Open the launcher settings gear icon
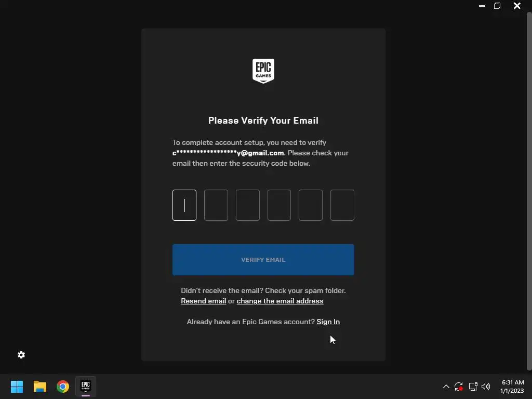This screenshot has height=399, width=532. [21, 355]
